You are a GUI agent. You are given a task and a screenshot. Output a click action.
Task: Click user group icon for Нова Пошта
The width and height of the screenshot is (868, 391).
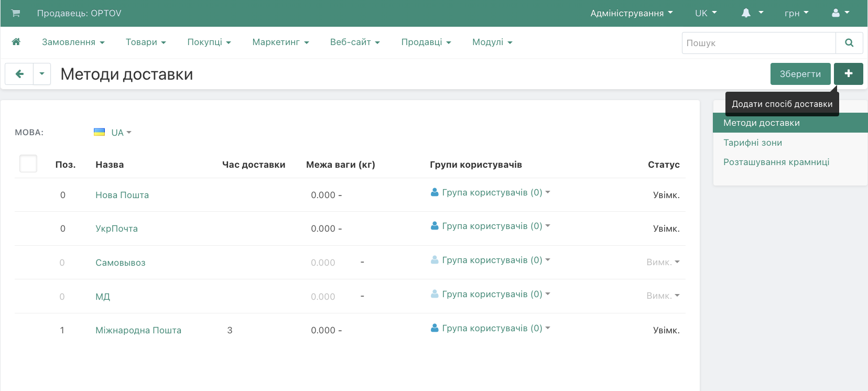coord(435,192)
